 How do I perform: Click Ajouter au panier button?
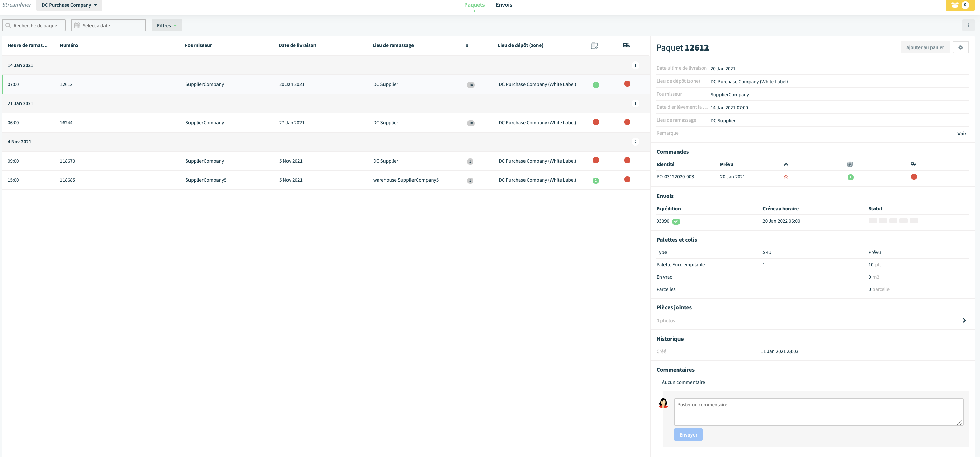[x=925, y=47]
